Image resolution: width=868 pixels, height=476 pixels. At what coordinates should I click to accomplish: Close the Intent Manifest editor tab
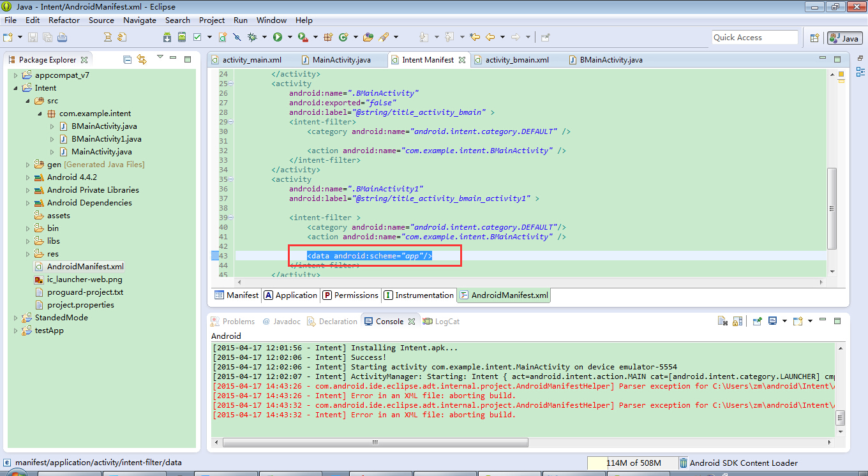pos(461,60)
